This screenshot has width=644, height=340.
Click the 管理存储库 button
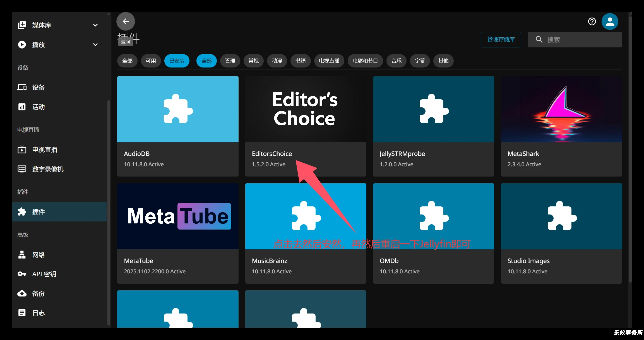click(x=501, y=40)
